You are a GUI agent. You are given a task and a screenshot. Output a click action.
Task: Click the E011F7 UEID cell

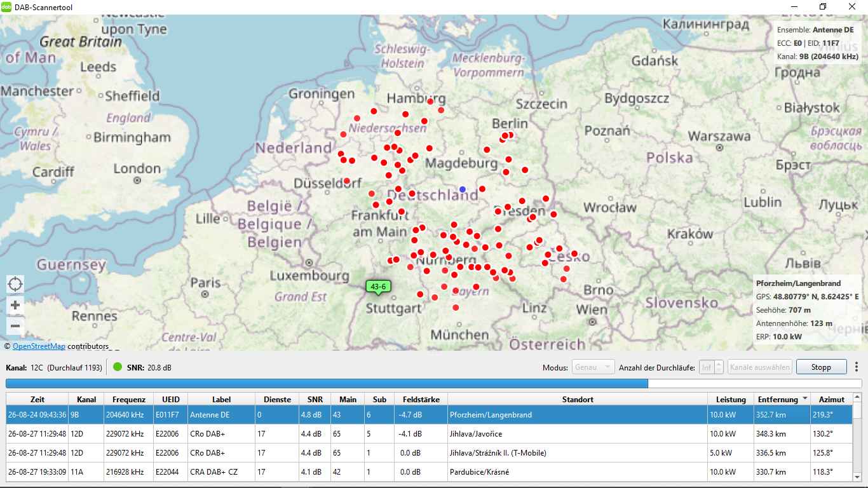171,415
